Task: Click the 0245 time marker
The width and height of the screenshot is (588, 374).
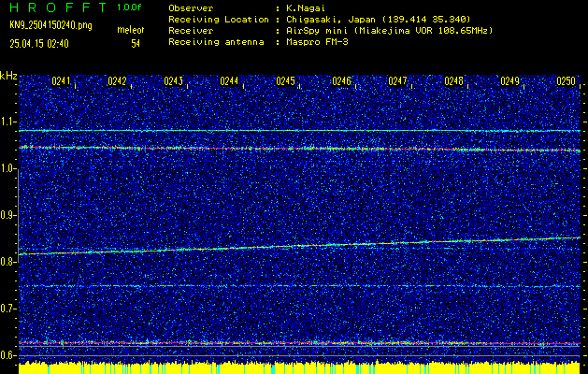Action: pyautogui.click(x=285, y=81)
